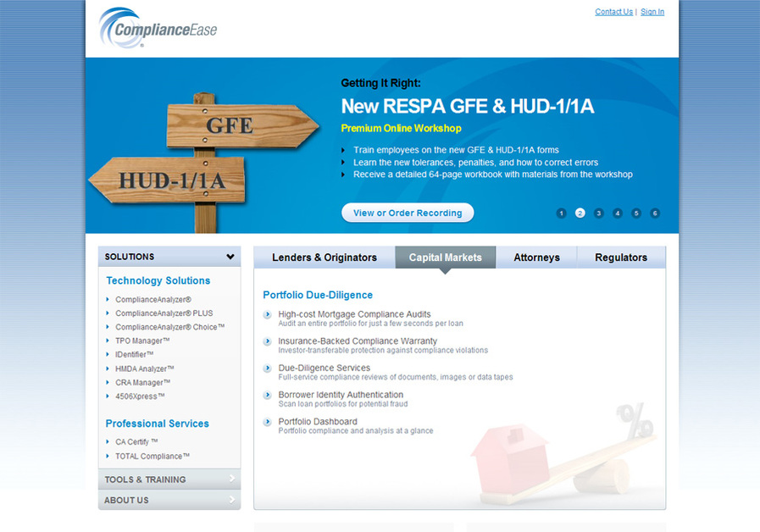Image resolution: width=760 pixels, height=532 pixels.
Task: Go to banner slide 2
Action: (x=580, y=213)
